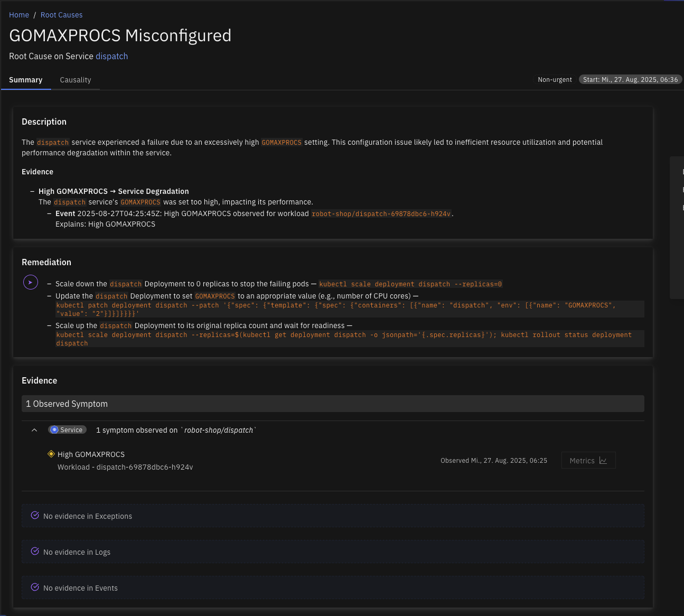Click the Start date timestamp badge
684x616 pixels.
pos(630,80)
